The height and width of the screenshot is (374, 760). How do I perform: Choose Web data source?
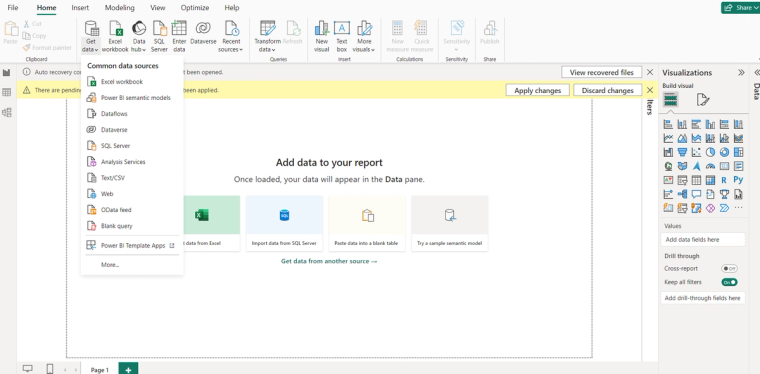coord(132,194)
